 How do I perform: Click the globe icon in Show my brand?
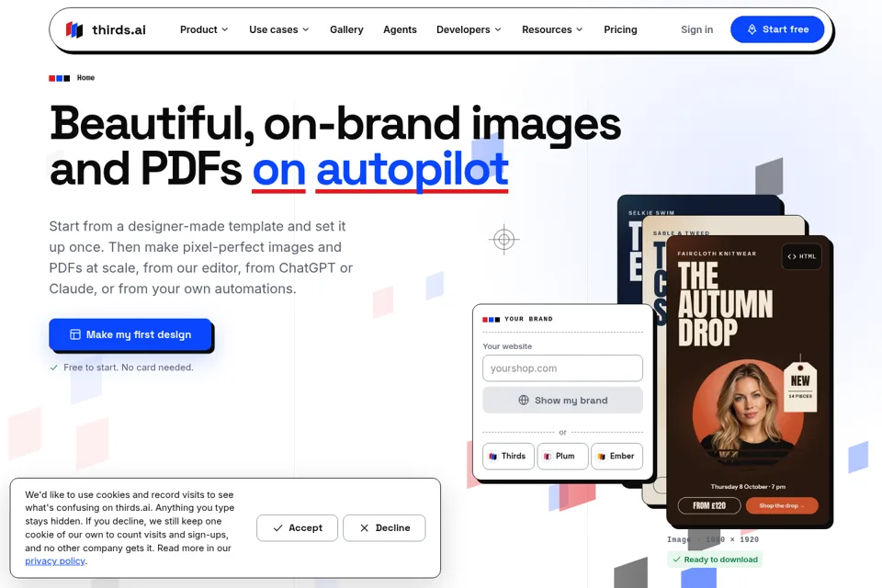[x=523, y=400]
